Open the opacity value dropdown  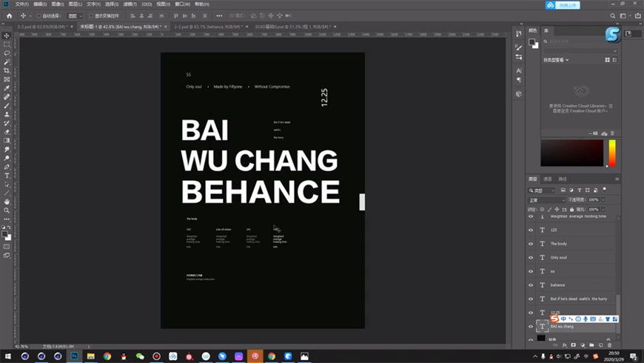point(603,200)
